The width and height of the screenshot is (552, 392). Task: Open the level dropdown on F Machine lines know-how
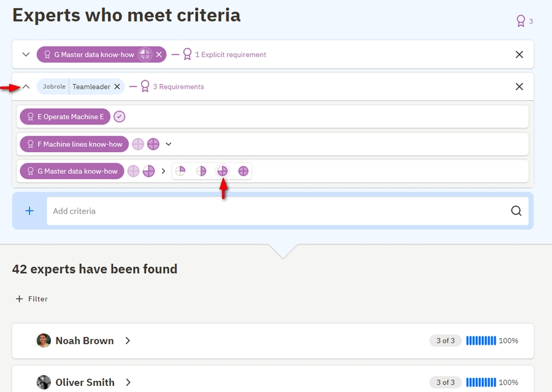(x=168, y=144)
